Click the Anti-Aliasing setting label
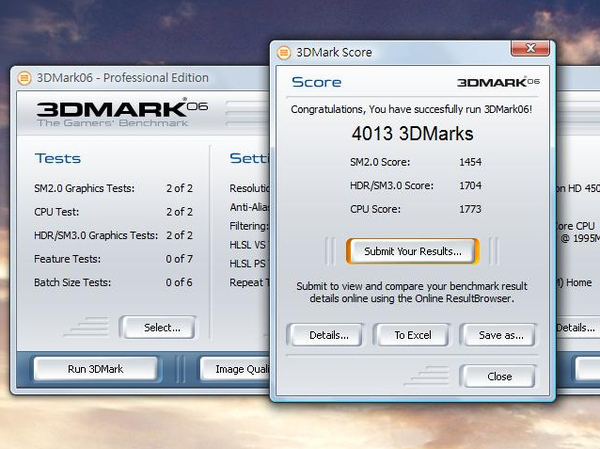The image size is (600, 449). pos(249,207)
